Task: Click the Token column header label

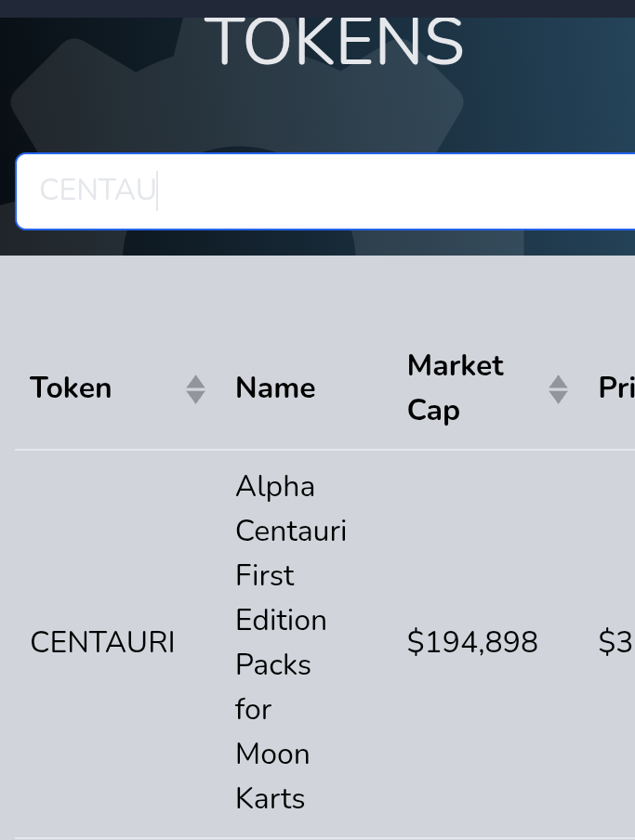Action: coord(71,387)
